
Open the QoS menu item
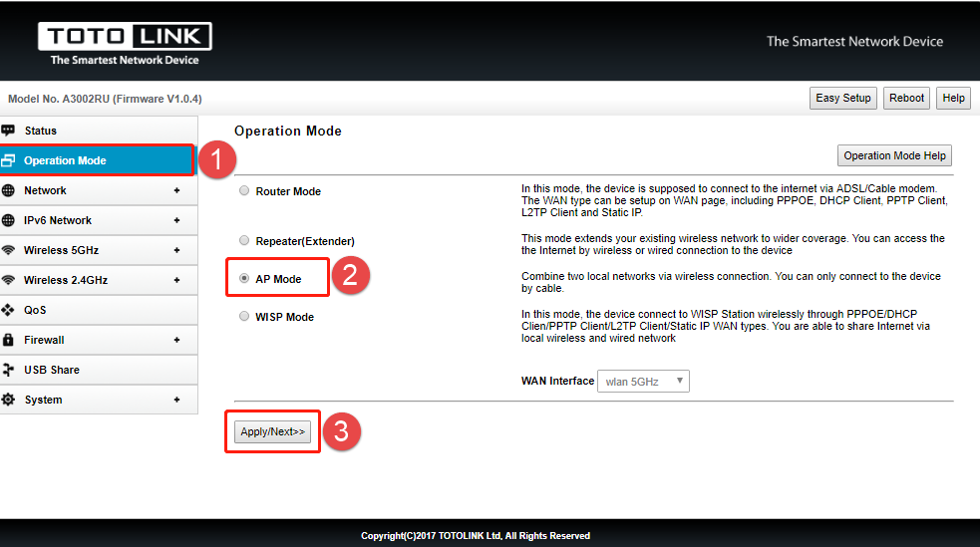tap(99, 310)
